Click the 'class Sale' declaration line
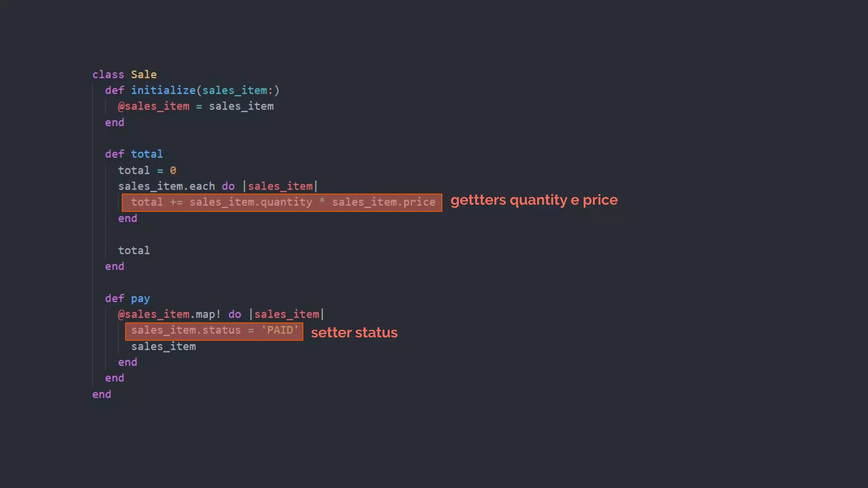The width and height of the screenshot is (868, 488). [124, 75]
